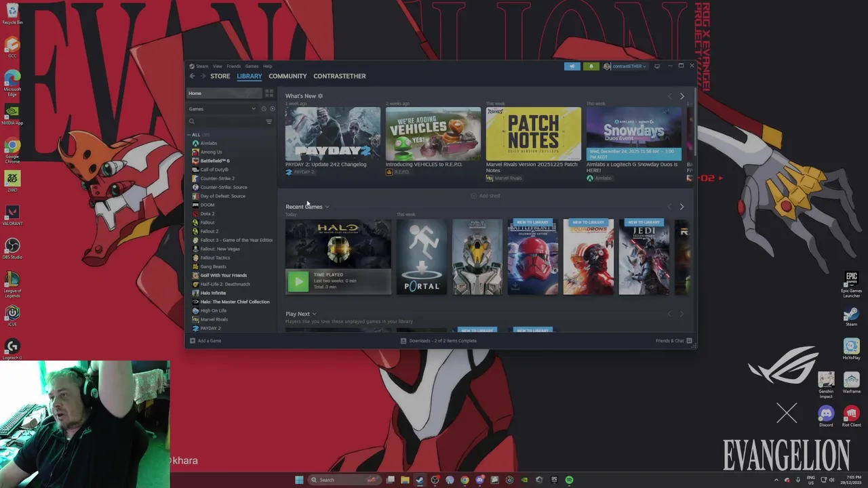Open Star Wars Squadrons cover
The image size is (868, 488).
[588, 257]
